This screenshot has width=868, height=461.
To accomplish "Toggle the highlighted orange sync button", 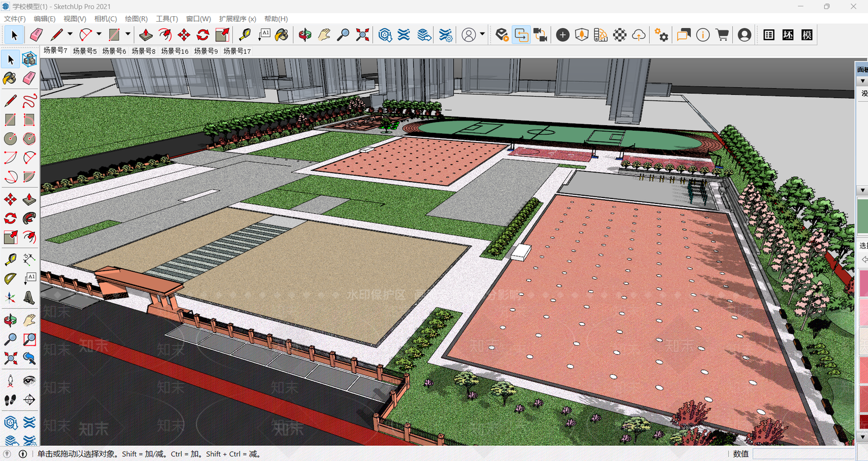I will point(521,35).
